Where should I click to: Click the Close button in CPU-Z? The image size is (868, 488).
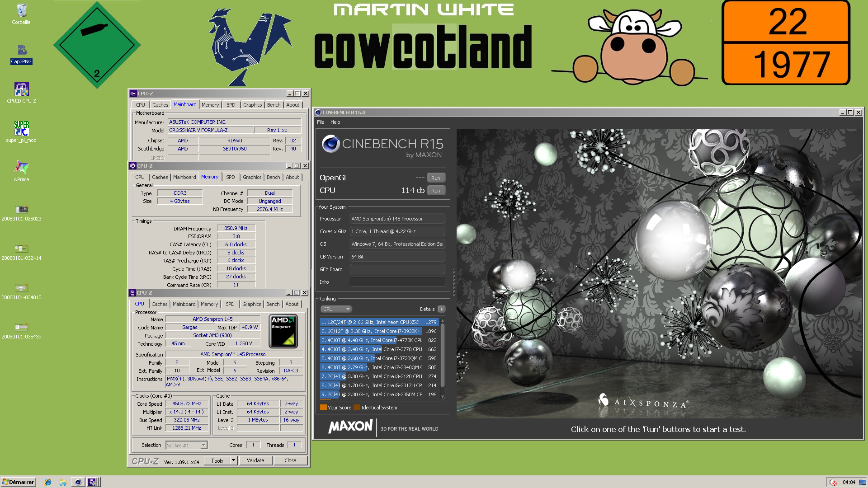(291, 460)
